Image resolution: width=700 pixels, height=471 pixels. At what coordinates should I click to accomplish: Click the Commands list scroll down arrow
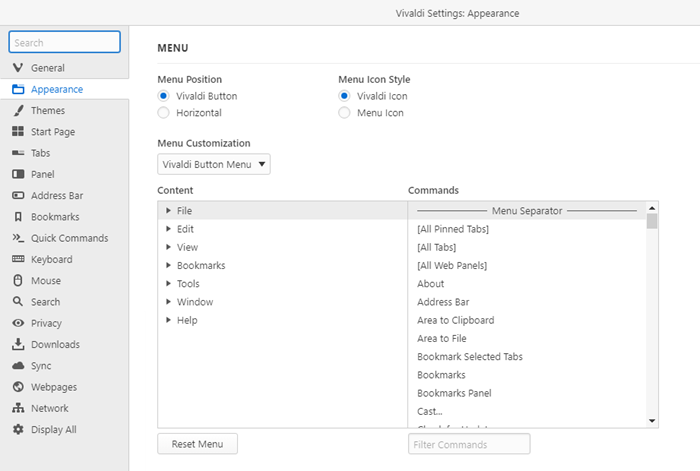(x=652, y=421)
